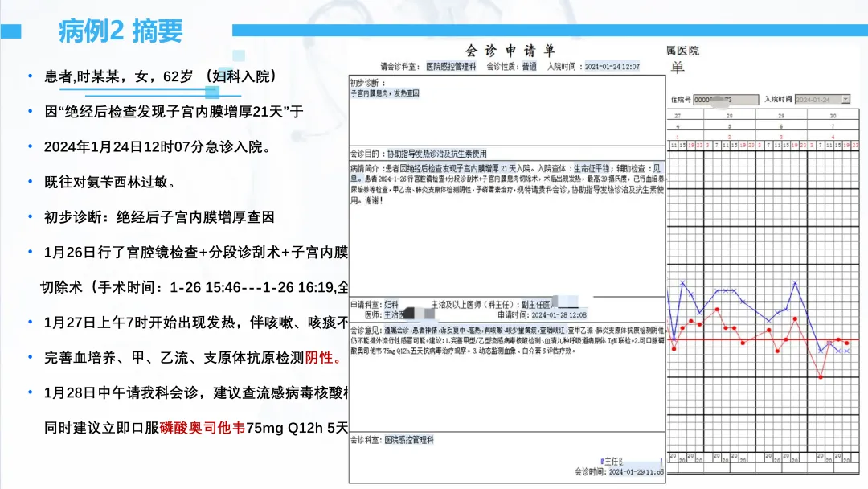Click bullet 初步诊断：绝经后子宫内膜增厚查因

pos(159,217)
